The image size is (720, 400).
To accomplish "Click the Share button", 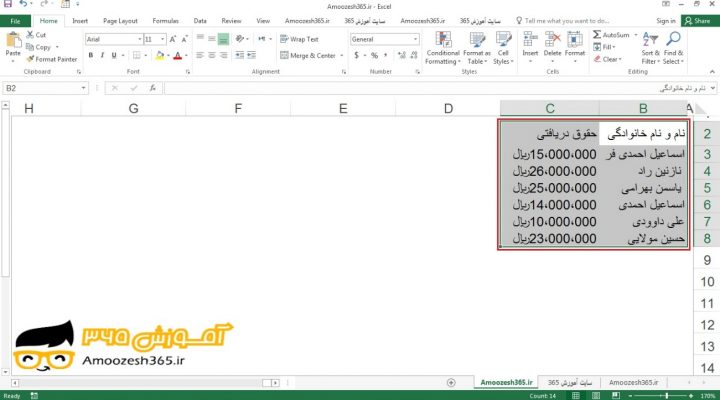I will (x=698, y=21).
